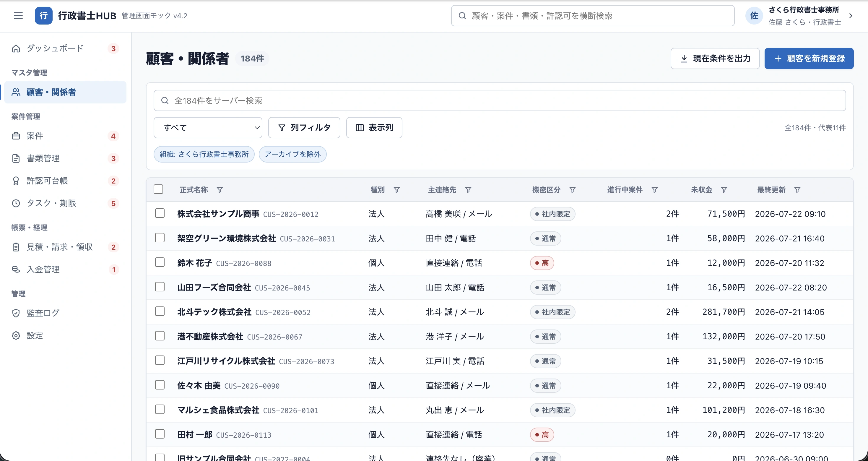Image resolution: width=868 pixels, height=461 pixels.
Task: Focus the 全184件をサーバー検索 input field
Action: point(500,100)
